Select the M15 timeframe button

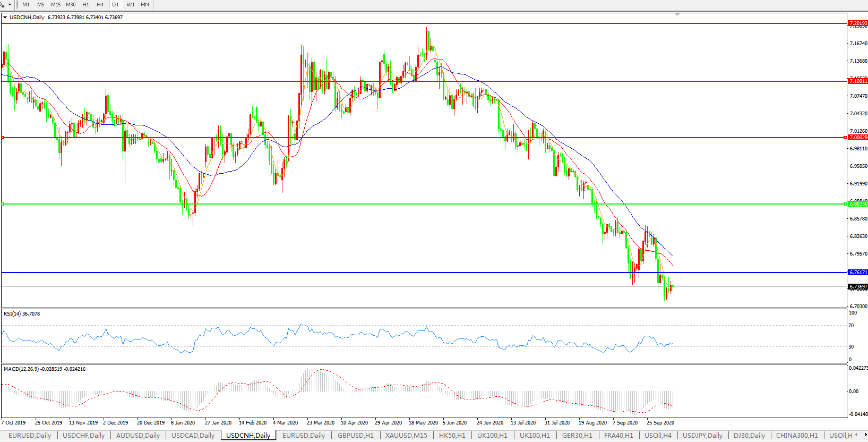56,5
